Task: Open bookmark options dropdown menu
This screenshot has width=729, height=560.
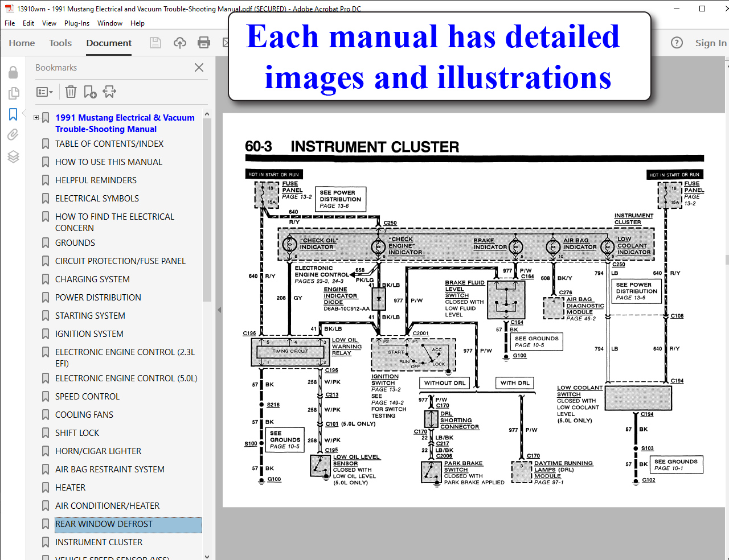Action: pyautogui.click(x=44, y=92)
